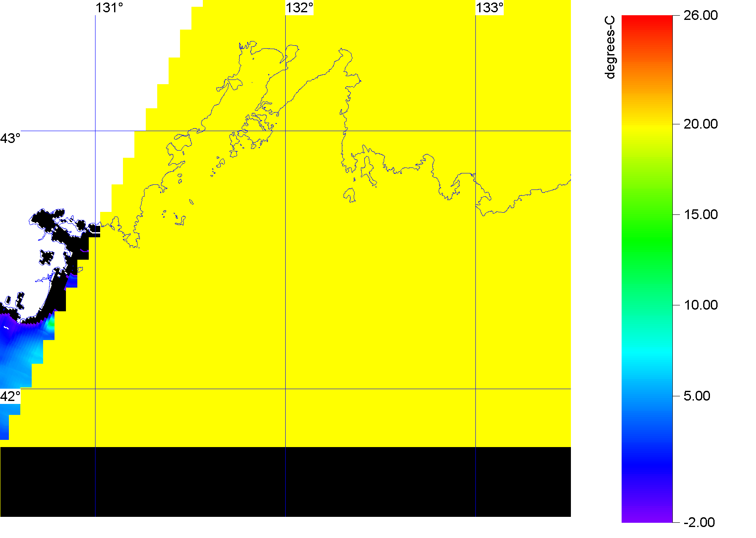Click the 42° latitude label
This screenshot has width=756, height=538.
pyautogui.click(x=10, y=396)
